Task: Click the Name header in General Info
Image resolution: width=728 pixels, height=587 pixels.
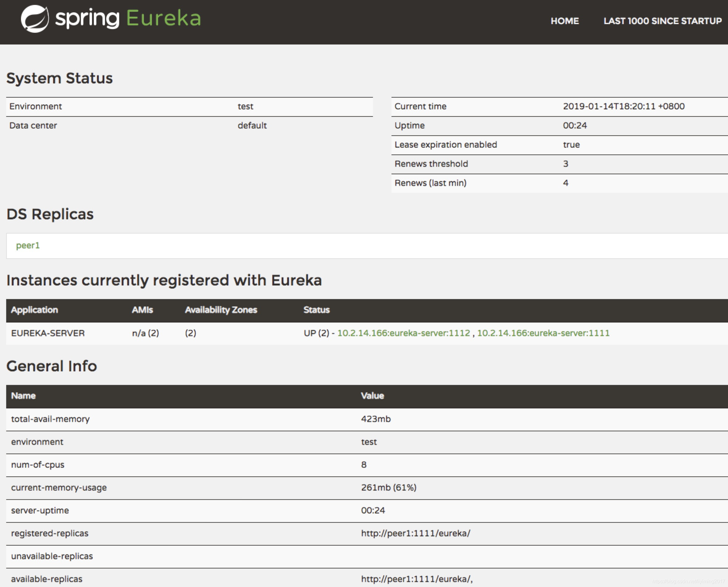Action: coord(23,396)
